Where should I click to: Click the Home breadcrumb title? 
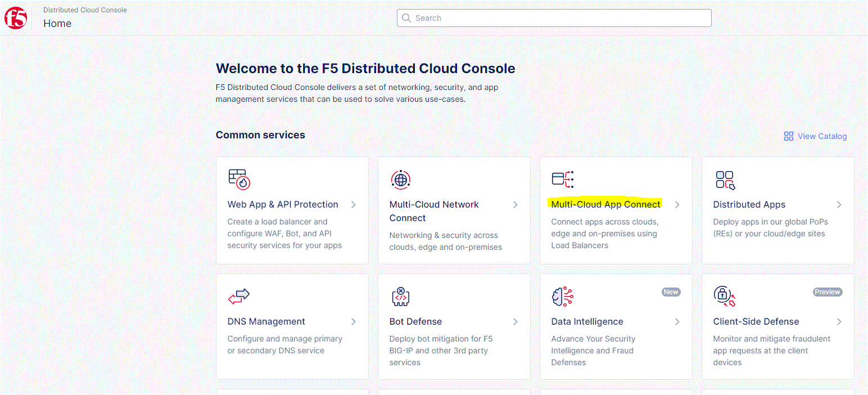click(x=57, y=24)
